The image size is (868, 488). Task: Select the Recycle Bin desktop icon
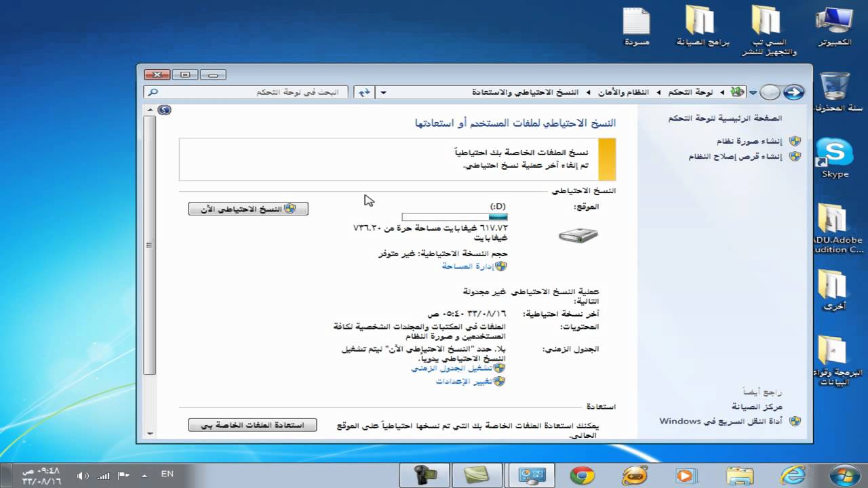pyautogui.click(x=835, y=92)
